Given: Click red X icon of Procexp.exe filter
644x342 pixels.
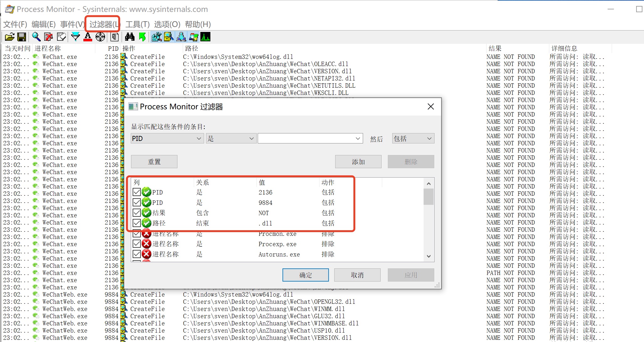Looking at the screenshot, I should point(146,244).
